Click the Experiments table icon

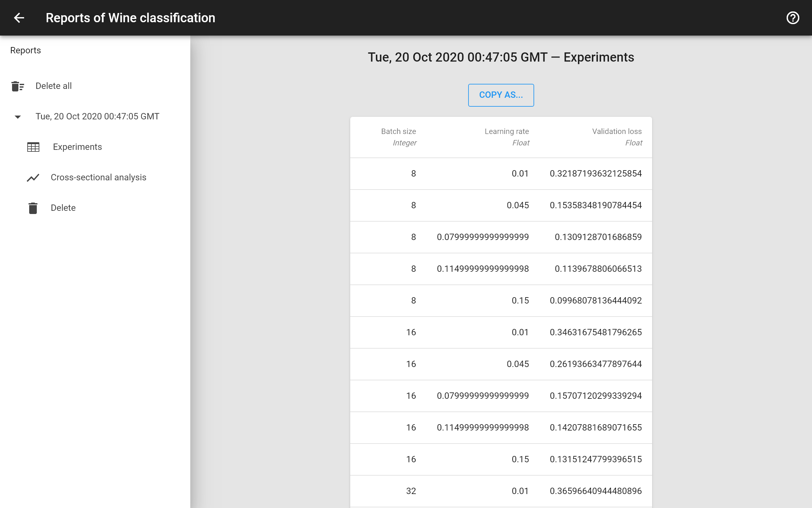click(x=33, y=147)
